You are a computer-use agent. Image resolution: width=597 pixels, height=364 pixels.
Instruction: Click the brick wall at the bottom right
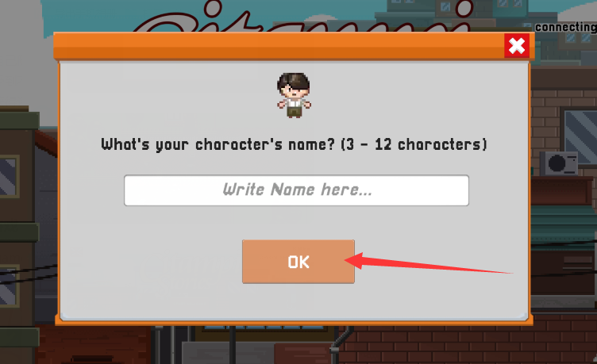tap(468, 344)
